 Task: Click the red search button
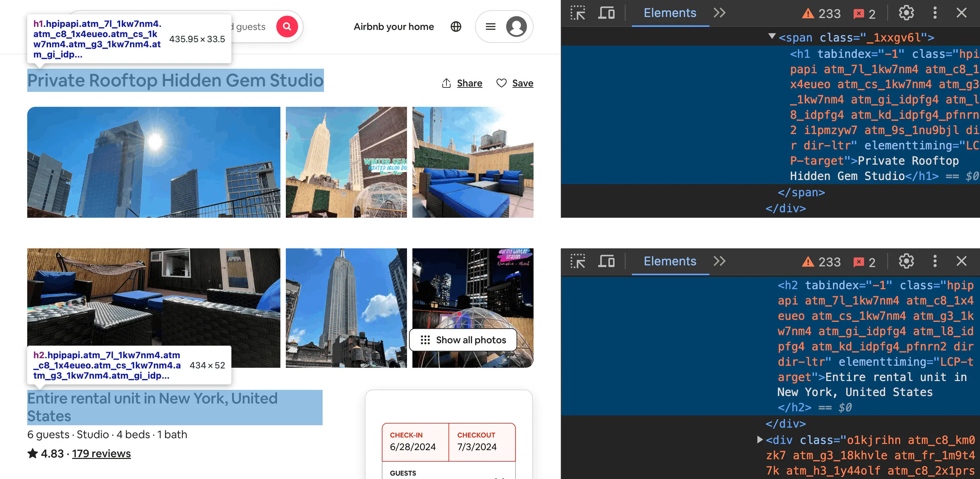pyautogui.click(x=287, y=26)
